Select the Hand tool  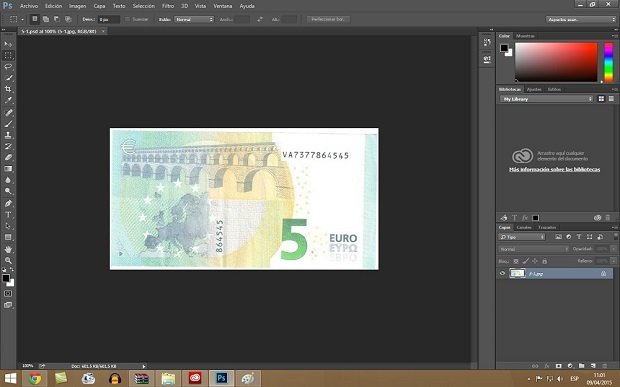[8, 249]
